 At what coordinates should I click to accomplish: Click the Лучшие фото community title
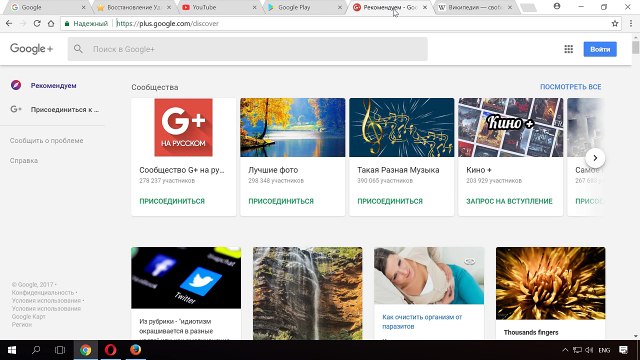(273, 170)
